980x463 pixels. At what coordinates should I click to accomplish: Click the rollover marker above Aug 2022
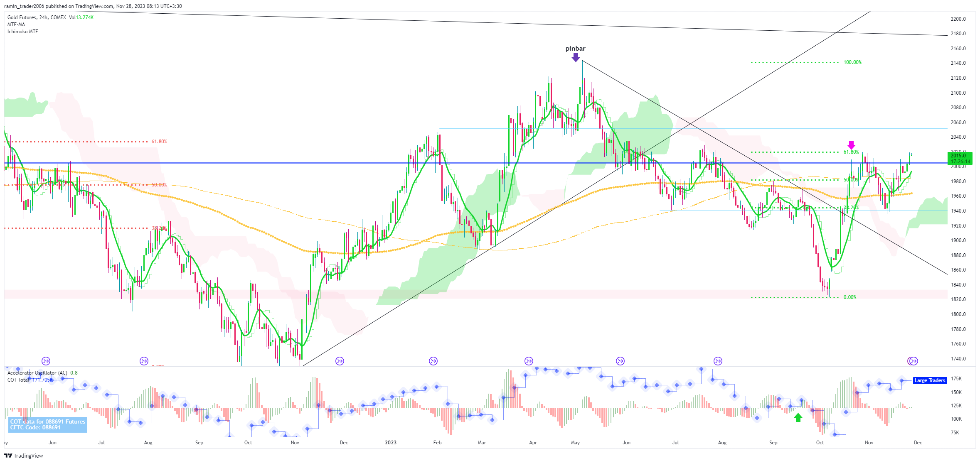144,361
